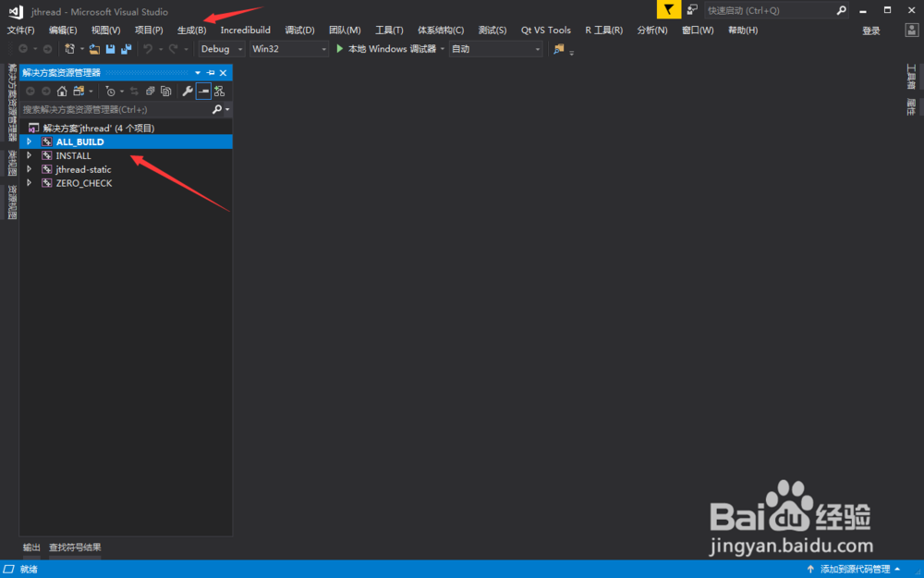924x578 pixels.
Task: Expand the jthread-static project node
Action: (29, 169)
